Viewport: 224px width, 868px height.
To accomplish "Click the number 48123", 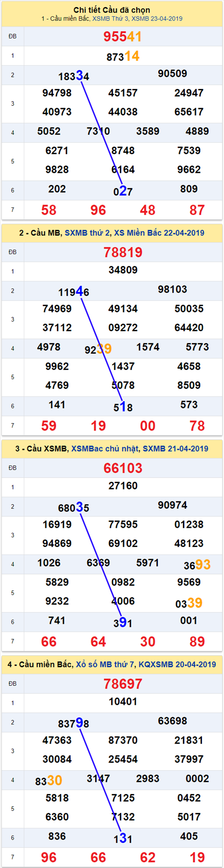I will pyautogui.click(x=189, y=543).
